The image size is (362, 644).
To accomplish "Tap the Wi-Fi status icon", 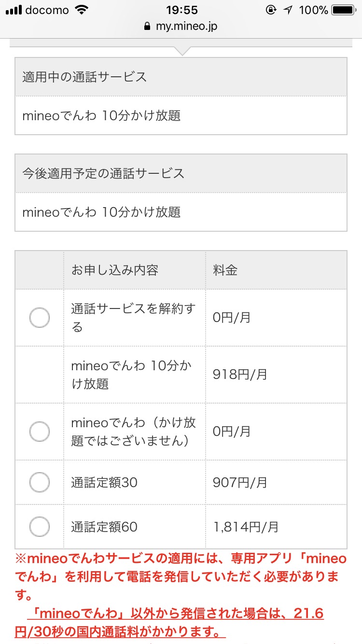I will pyautogui.click(x=83, y=10).
